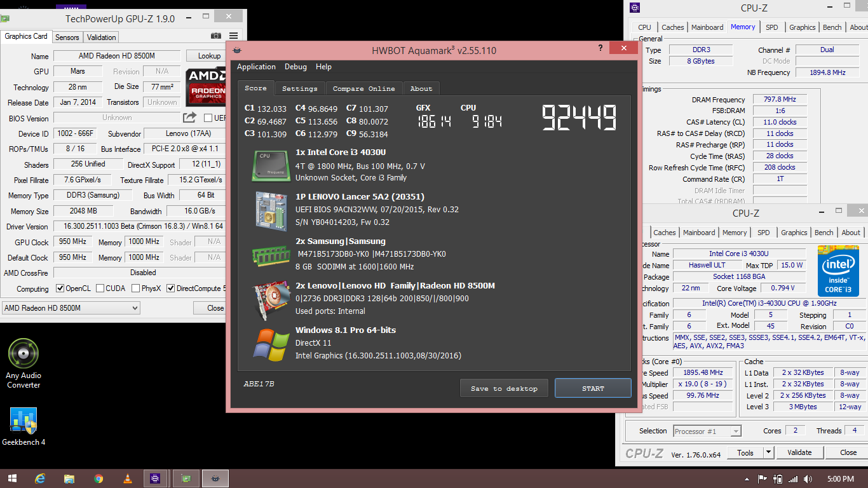The width and height of the screenshot is (868, 488).
Task: Toggle the OpenCL checkbox
Action: pyautogui.click(x=60, y=288)
